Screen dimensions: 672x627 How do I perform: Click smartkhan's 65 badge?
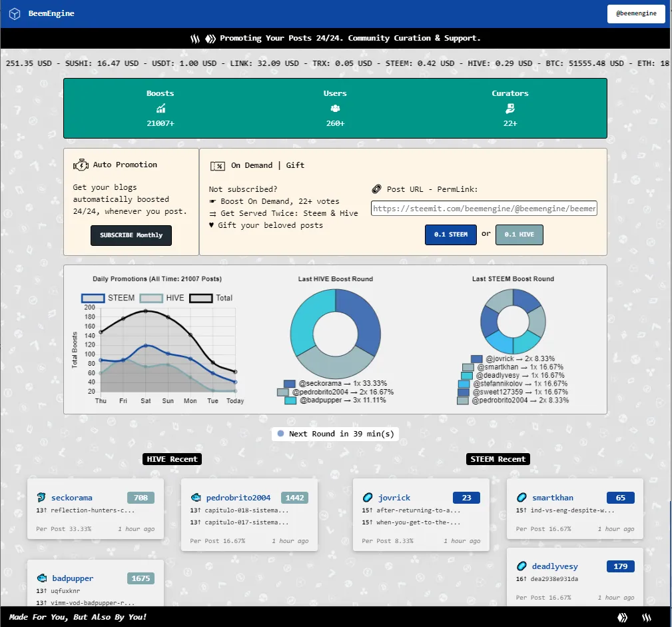621,498
